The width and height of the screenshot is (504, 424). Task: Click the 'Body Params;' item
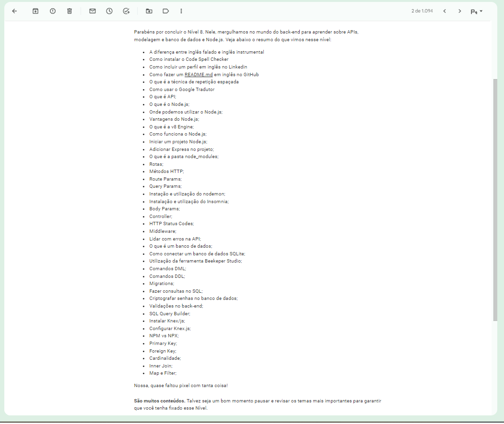click(164, 209)
